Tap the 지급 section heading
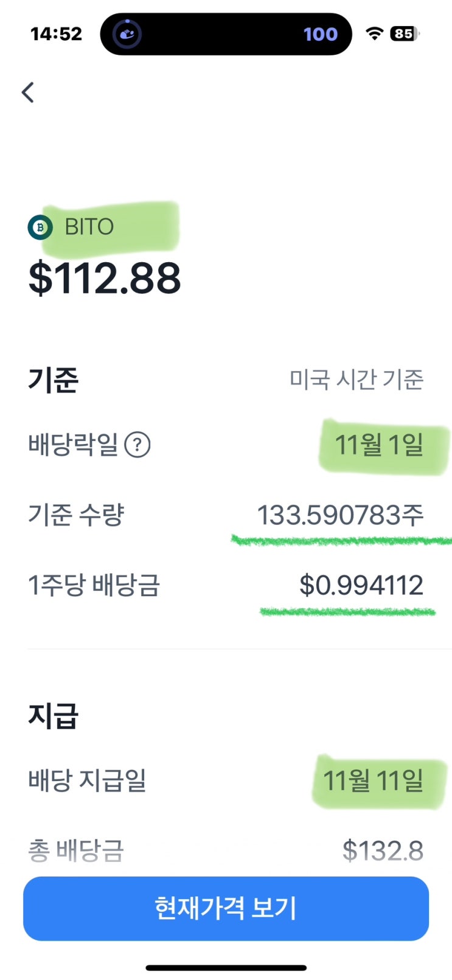This screenshot has width=452, height=980. click(x=54, y=715)
